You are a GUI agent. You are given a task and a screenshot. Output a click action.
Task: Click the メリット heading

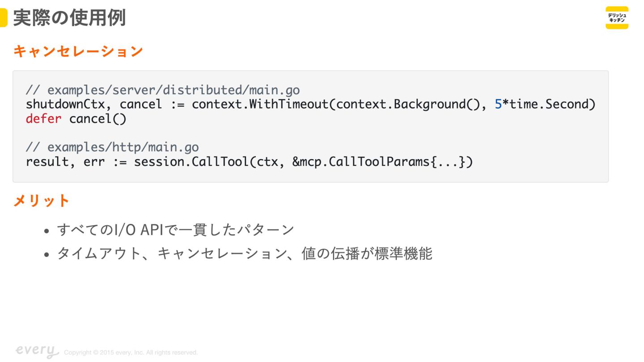point(41,201)
